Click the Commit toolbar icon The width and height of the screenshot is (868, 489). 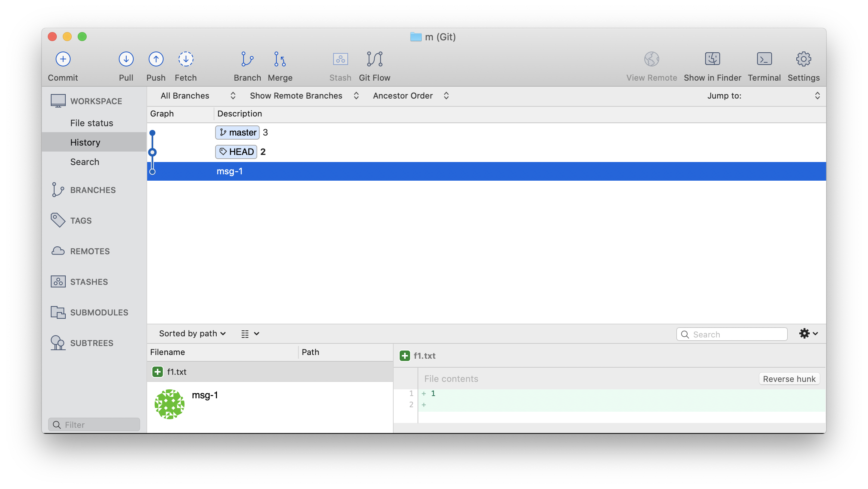click(x=63, y=59)
